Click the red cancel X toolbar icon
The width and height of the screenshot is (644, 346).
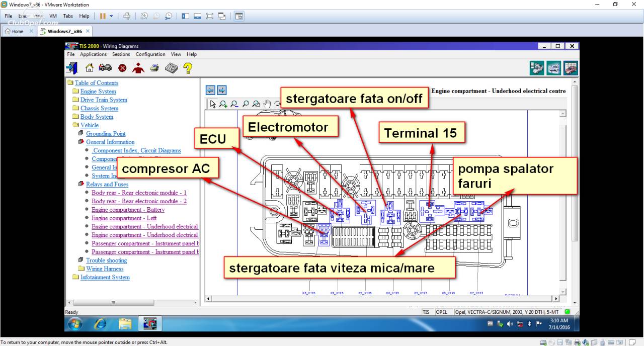coord(122,68)
